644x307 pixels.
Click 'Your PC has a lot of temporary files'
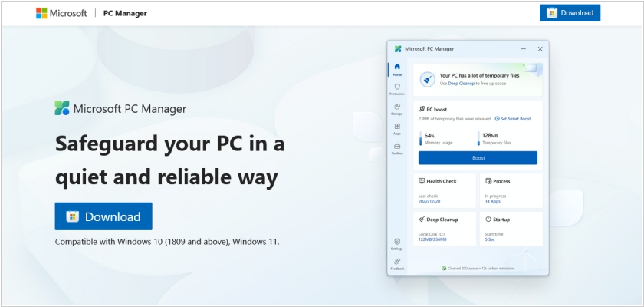pos(480,76)
